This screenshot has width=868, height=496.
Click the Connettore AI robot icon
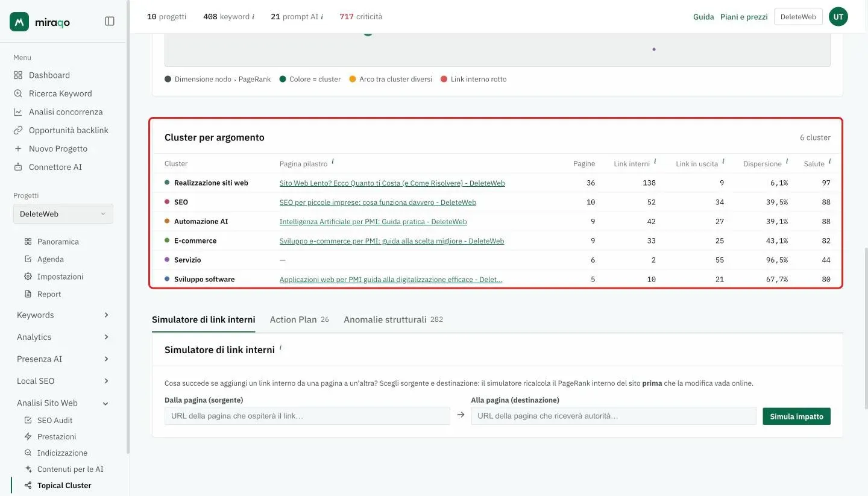18,167
